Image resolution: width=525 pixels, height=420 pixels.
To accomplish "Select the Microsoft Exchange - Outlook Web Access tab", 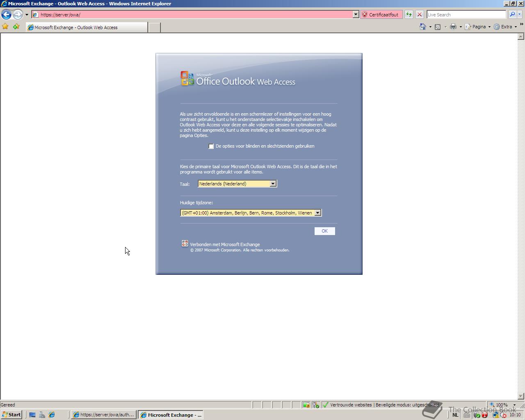I will click(87, 27).
